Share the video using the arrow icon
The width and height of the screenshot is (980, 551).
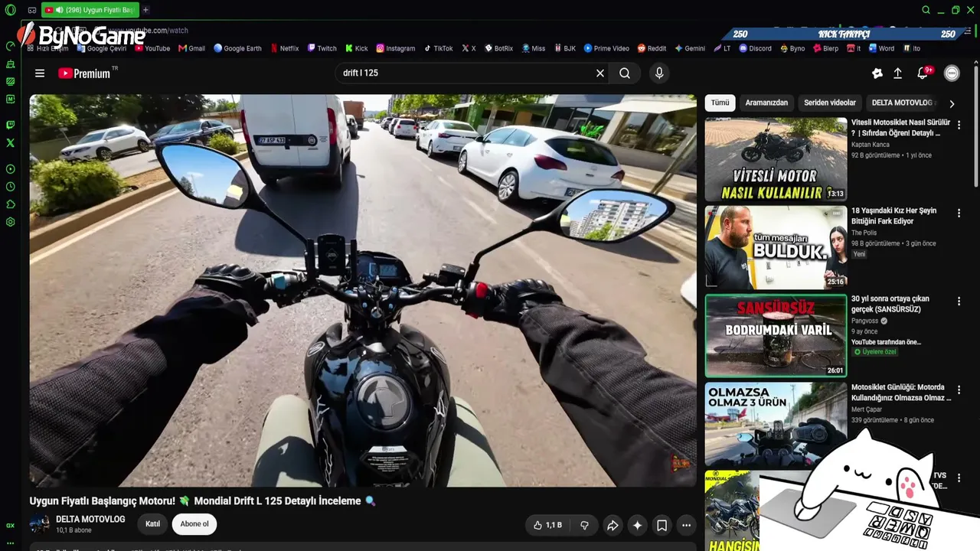pyautogui.click(x=612, y=525)
